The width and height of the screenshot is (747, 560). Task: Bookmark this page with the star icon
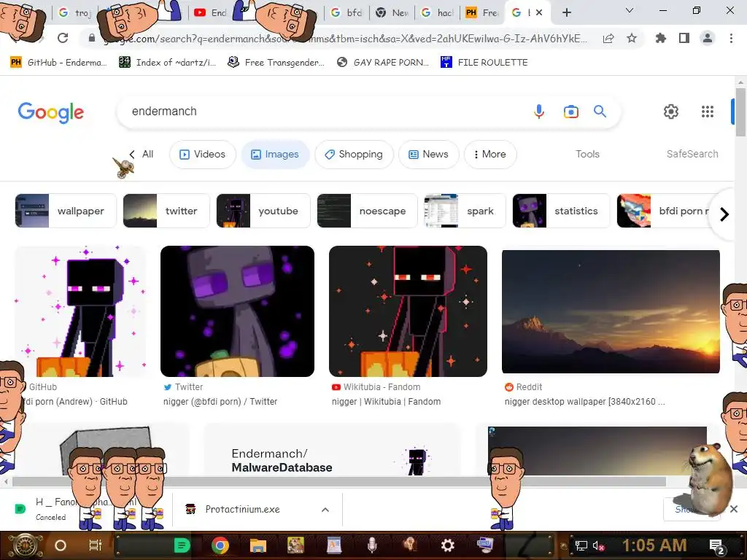632,38
